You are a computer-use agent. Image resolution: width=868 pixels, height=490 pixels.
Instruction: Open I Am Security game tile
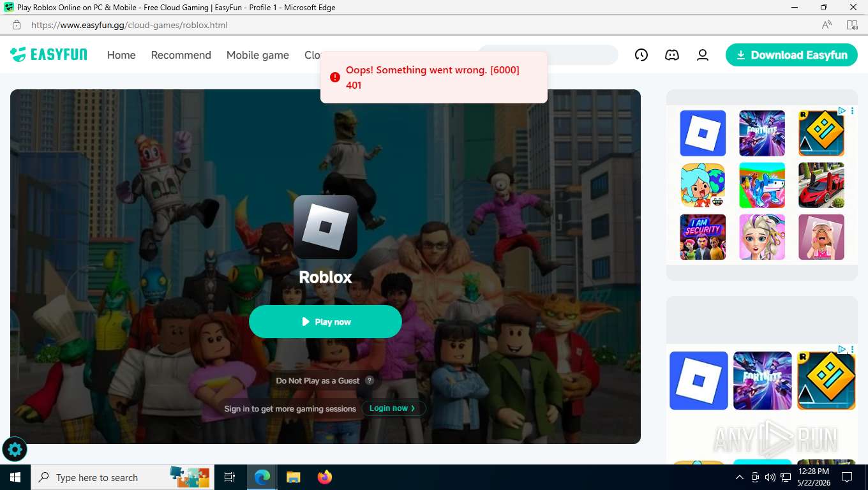point(703,237)
